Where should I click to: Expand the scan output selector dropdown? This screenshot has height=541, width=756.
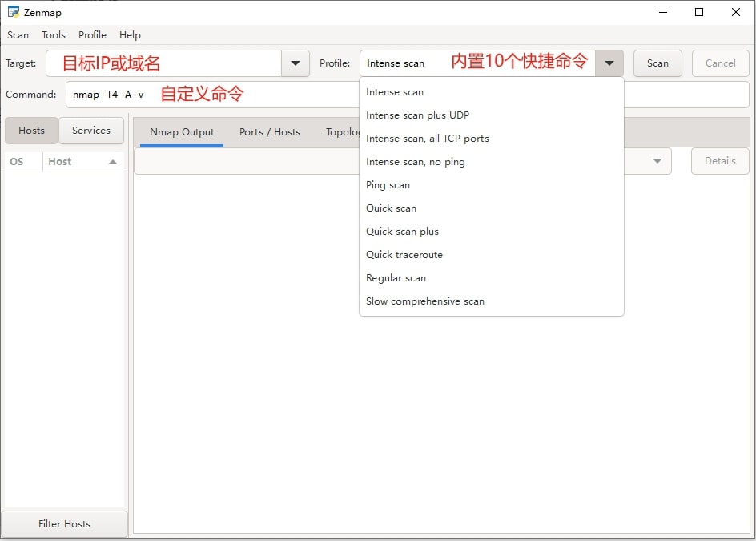pyautogui.click(x=657, y=161)
